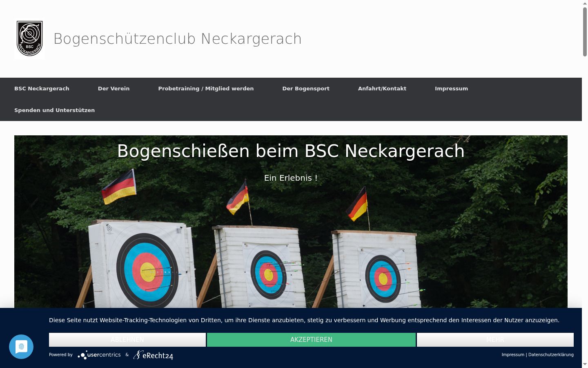Click the page's vertical scrollbar thumb
This screenshot has height=368, width=588.
585,32
